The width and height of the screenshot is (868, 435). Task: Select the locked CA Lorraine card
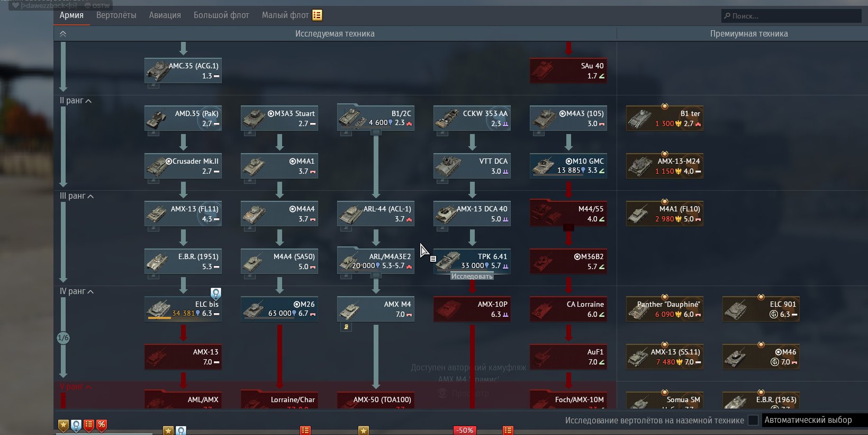click(568, 309)
